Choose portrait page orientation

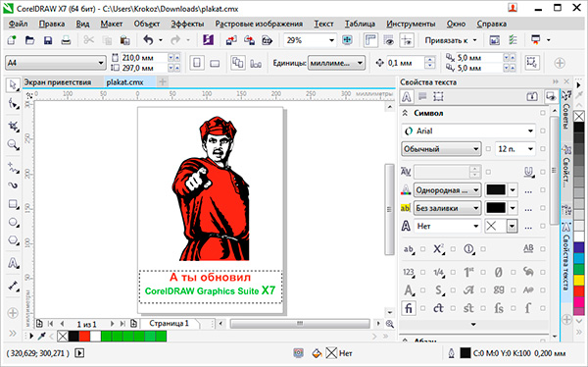[197, 63]
